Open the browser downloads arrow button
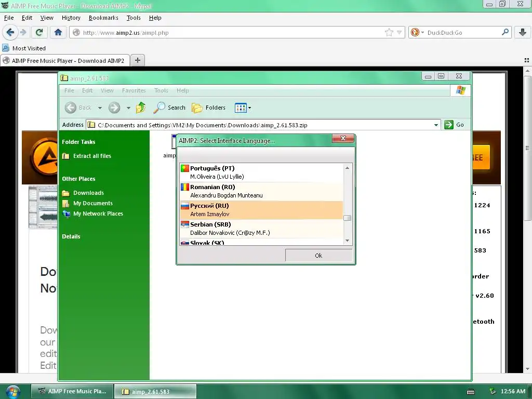 coord(523,32)
